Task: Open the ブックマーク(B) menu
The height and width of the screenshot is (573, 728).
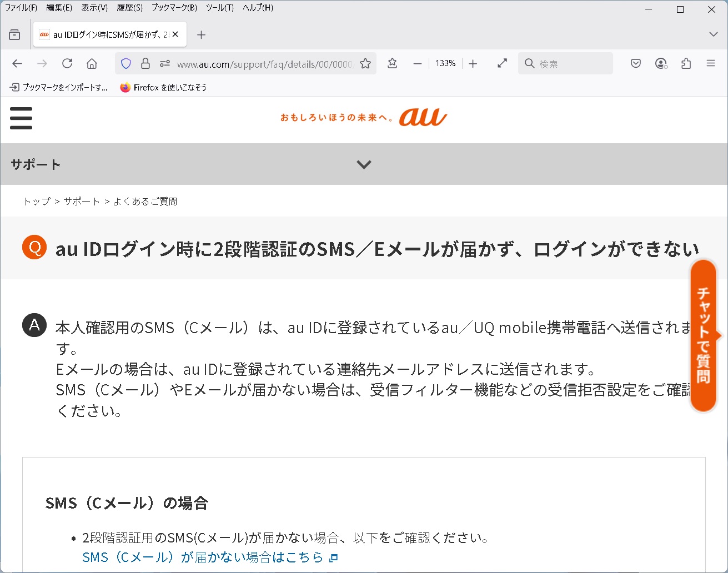Action: pos(174,8)
